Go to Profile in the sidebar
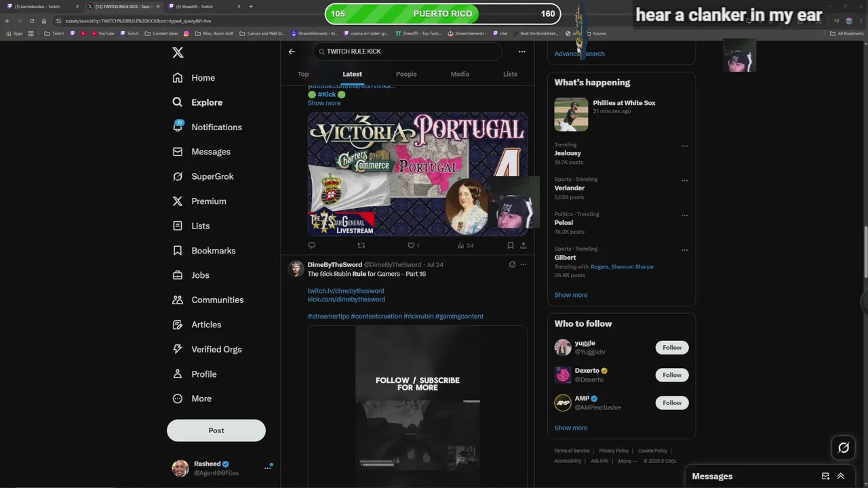 point(194,374)
